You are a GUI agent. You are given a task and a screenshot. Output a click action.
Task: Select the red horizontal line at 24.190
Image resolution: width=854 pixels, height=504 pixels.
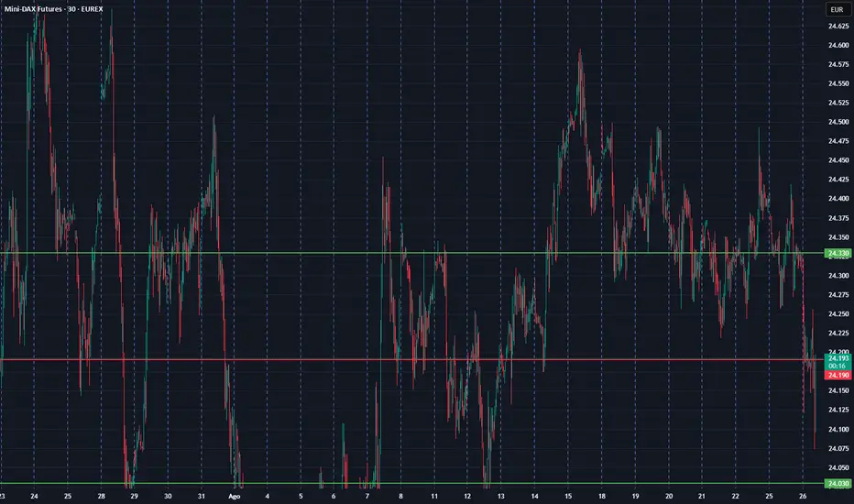[412, 359]
